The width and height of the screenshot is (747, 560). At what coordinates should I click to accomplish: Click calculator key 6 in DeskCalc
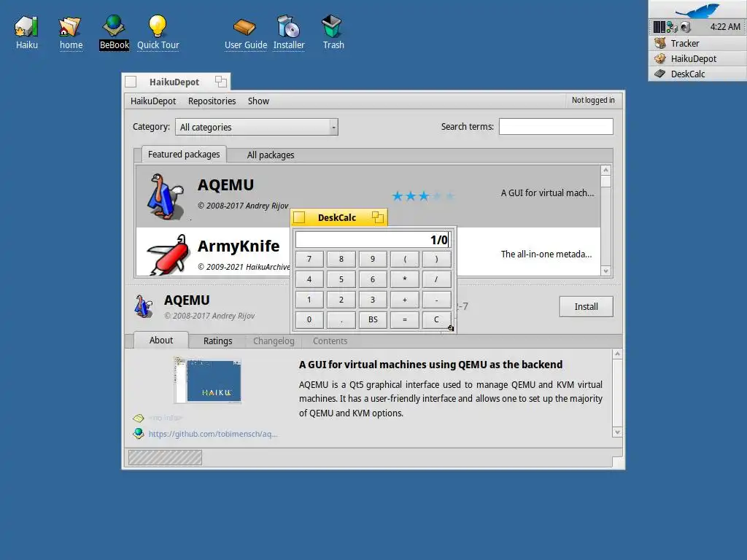[373, 279]
